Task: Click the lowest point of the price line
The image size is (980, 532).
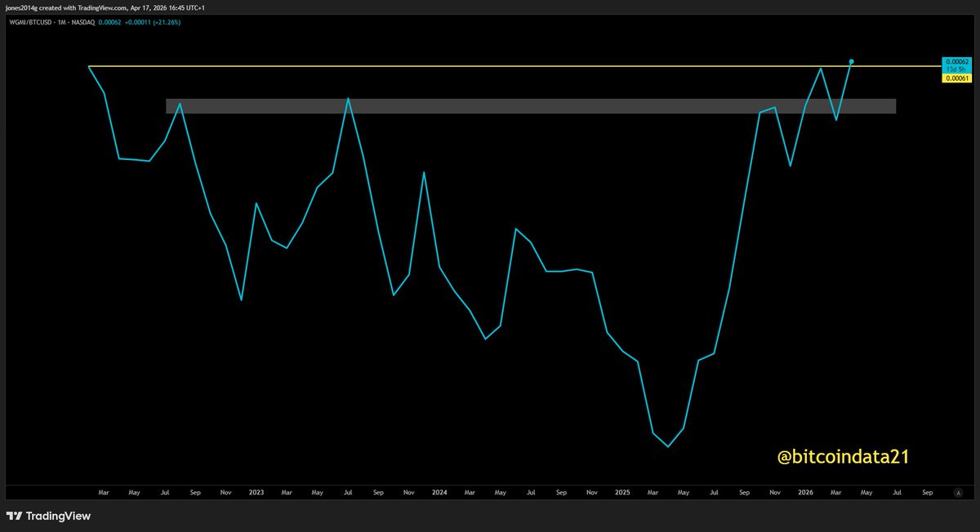Action: (x=669, y=446)
